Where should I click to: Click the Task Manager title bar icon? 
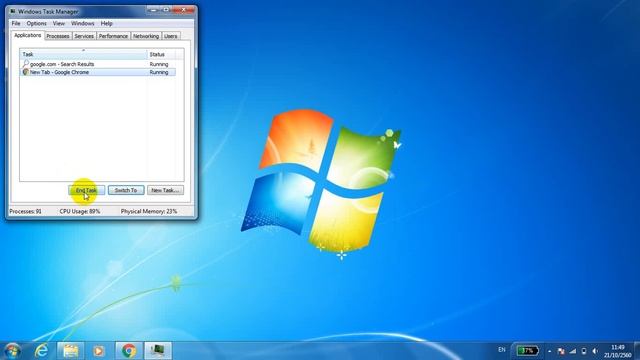coord(13,11)
